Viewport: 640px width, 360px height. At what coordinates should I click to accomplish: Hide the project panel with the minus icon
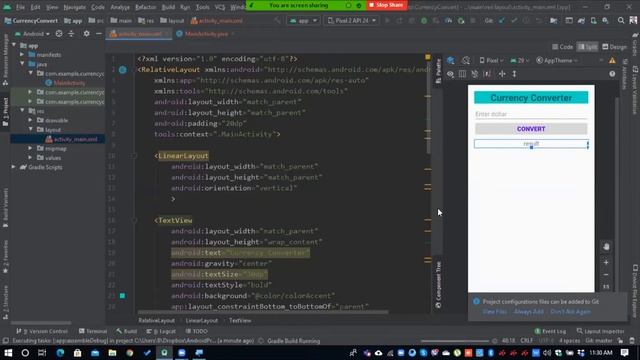(99, 34)
